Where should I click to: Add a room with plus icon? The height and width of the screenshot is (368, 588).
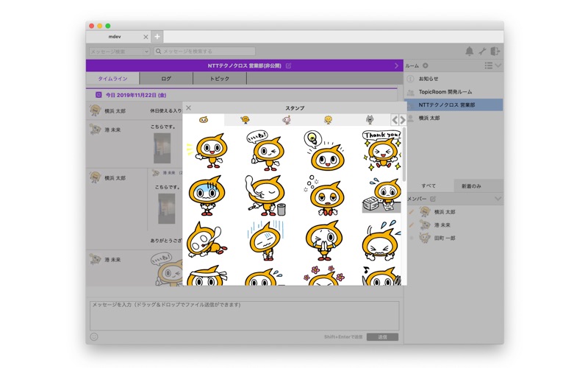point(426,66)
